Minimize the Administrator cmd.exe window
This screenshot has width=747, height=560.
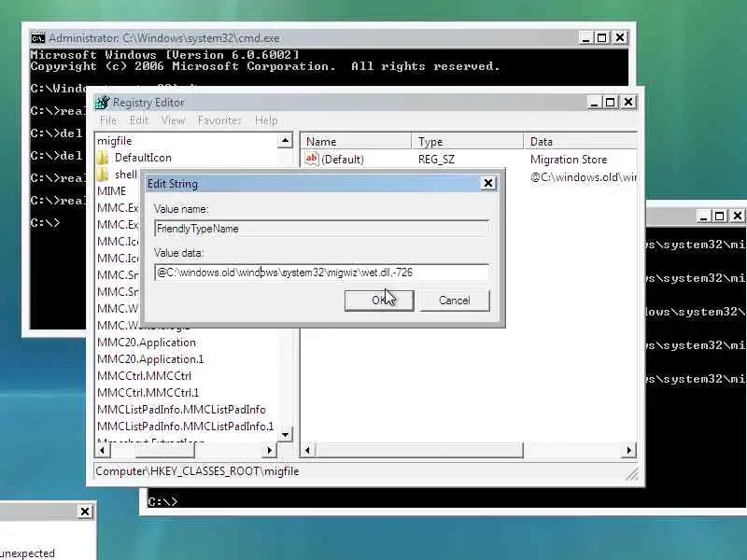click(x=586, y=37)
